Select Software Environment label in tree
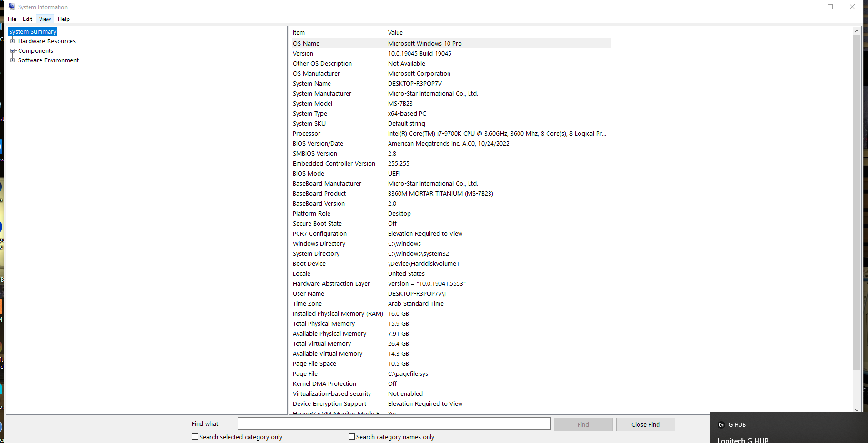This screenshot has height=443, width=868. tap(48, 60)
